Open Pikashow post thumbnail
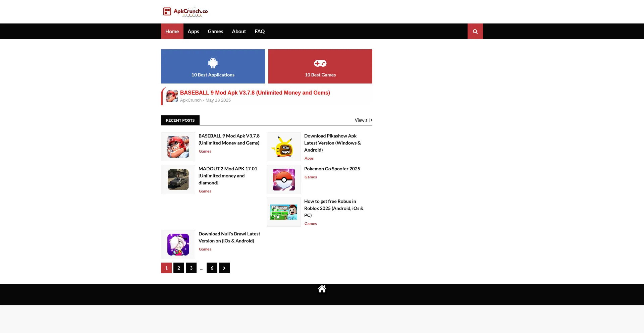 pos(284,147)
